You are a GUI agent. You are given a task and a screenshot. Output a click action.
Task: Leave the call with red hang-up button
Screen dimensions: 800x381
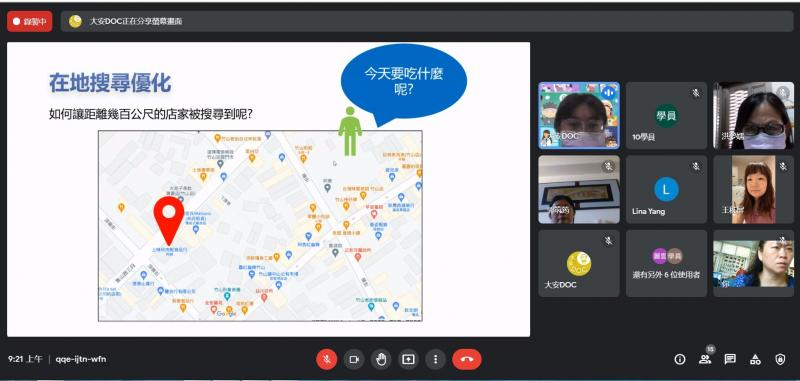click(x=466, y=360)
